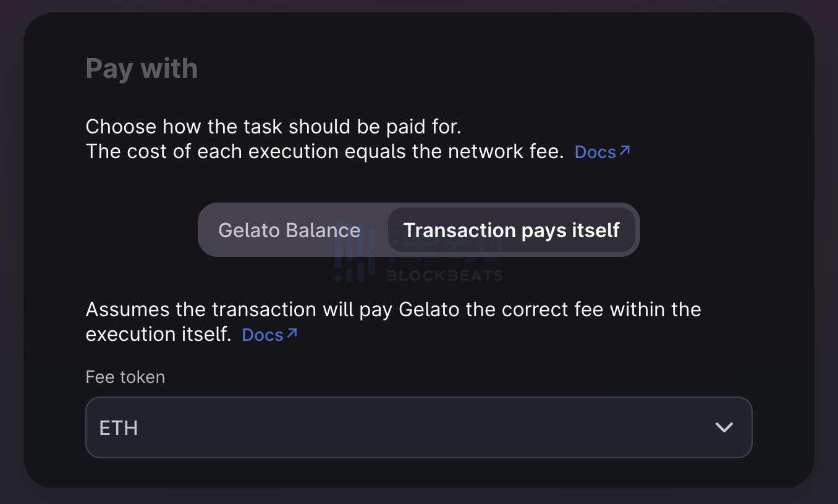Image resolution: width=838 pixels, height=504 pixels.
Task: Click external arrow icon beside network fee Docs
Action: [x=625, y=150]
